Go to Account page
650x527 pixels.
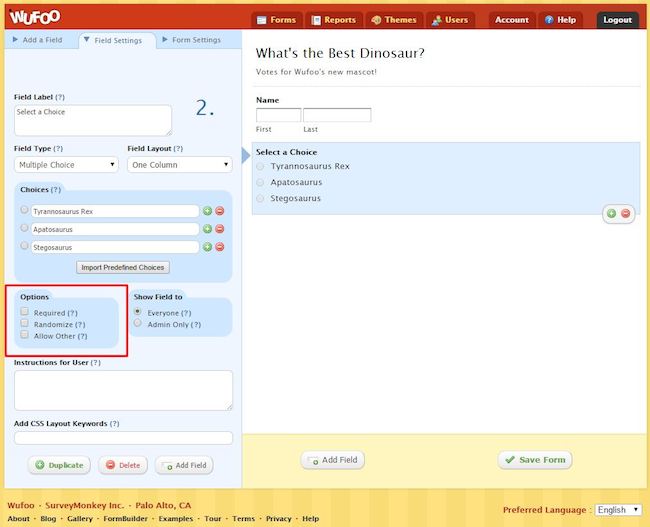click(x=512, y=20)
